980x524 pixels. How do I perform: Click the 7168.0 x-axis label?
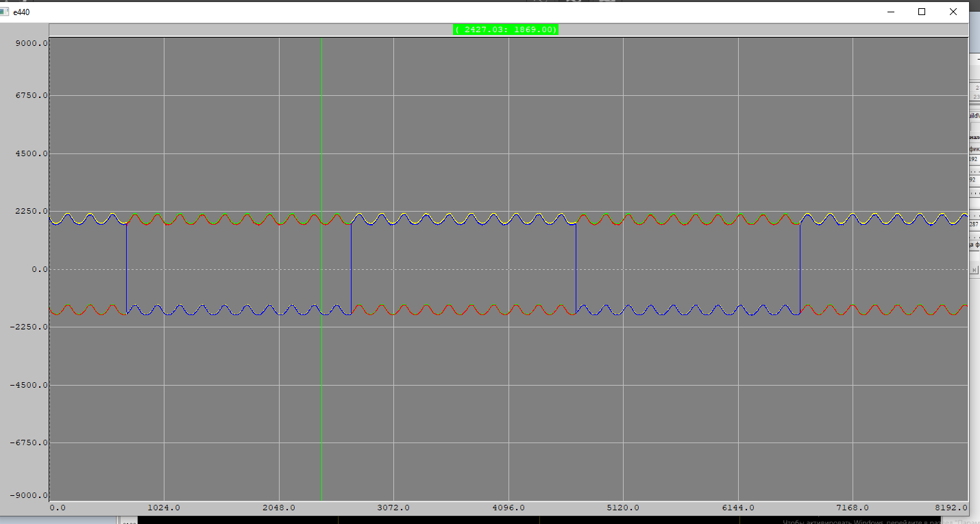[853, 508]
